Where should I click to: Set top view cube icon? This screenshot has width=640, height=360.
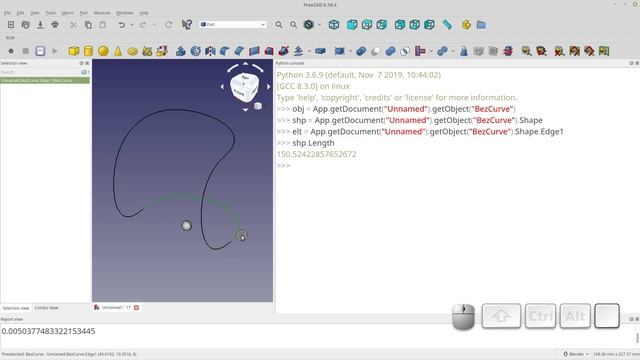367,25
